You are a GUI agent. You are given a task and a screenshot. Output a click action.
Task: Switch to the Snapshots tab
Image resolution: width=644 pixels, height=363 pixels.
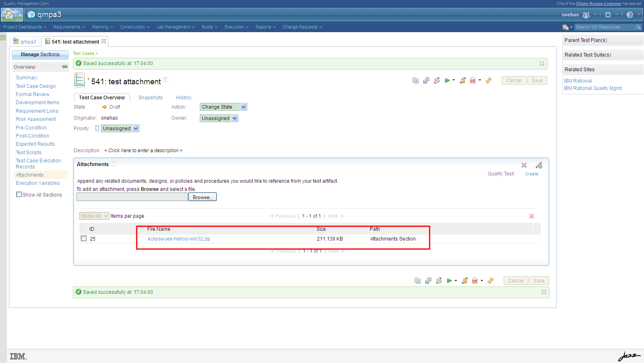(150, 98)
